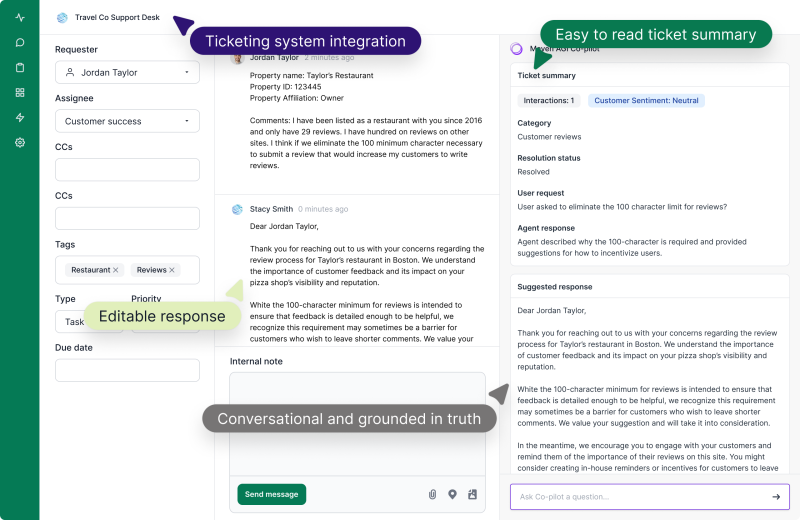Open the Type dropdown showing Task
Image resolution: width=800 pixels, height=520 pixels.
pyautogui.click(x=89, y=321)
